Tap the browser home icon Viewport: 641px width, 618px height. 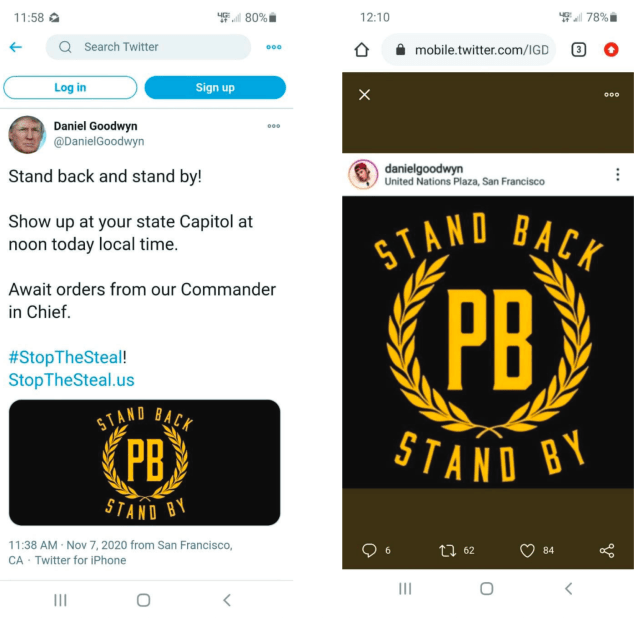361,49
